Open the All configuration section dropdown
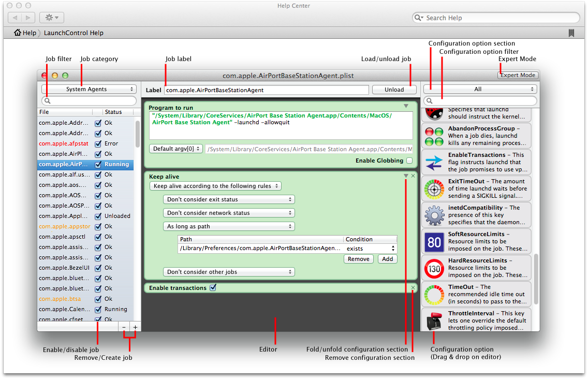The image size is (588, 379). coord(480,89)
